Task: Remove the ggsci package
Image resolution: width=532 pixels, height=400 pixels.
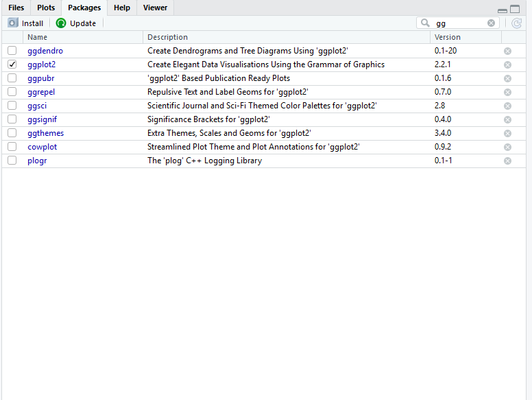Action: (507, 106)
